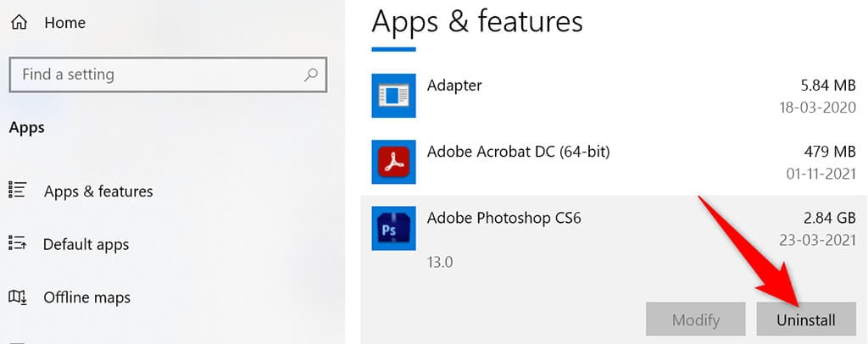
Task: Click the Adapter app icon
Action: click(x=393, y=96)
